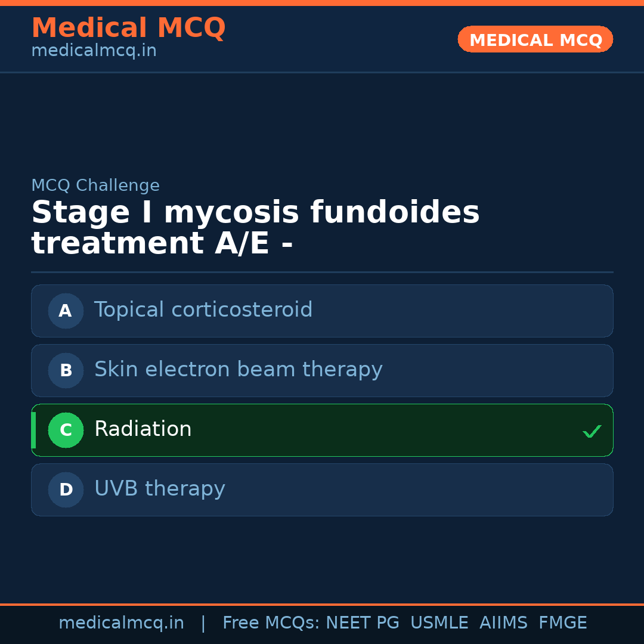Viewport: 644px width, 644px height.
Task: Open medicalmcq.in link in the header
Action: pyautogui.click(x=94, y=51)
